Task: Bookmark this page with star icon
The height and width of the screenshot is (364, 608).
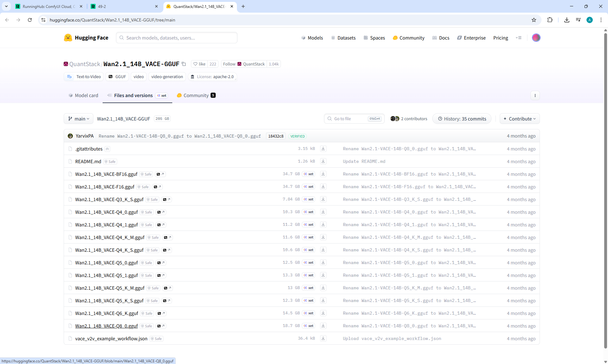Action: 534,20
